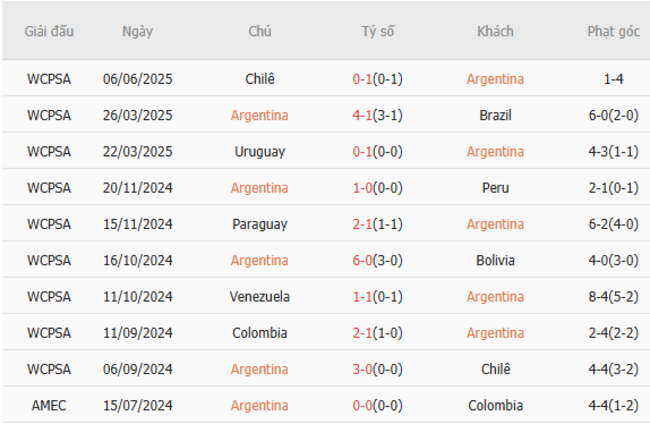Select the "Tỷ số" column header

[377, 31]
